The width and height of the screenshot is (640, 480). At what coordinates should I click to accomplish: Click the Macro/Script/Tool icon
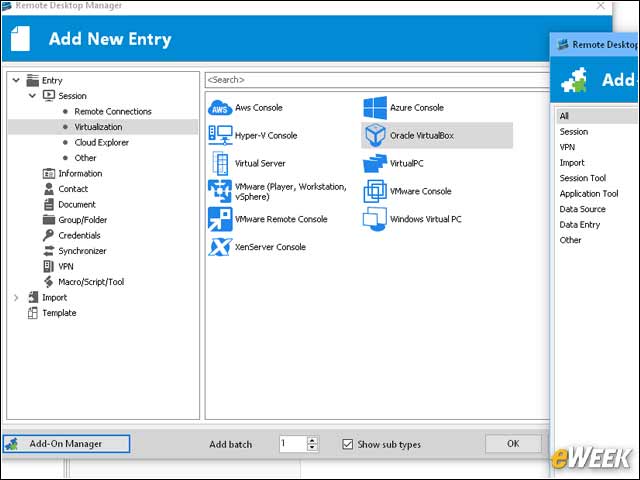[49, 282]
